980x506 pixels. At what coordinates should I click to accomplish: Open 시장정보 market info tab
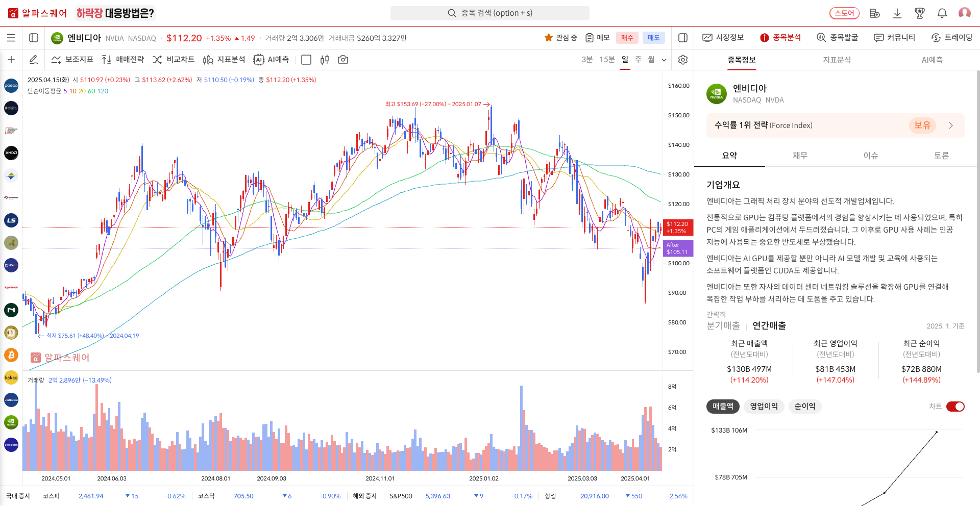(x=723, y=38)
